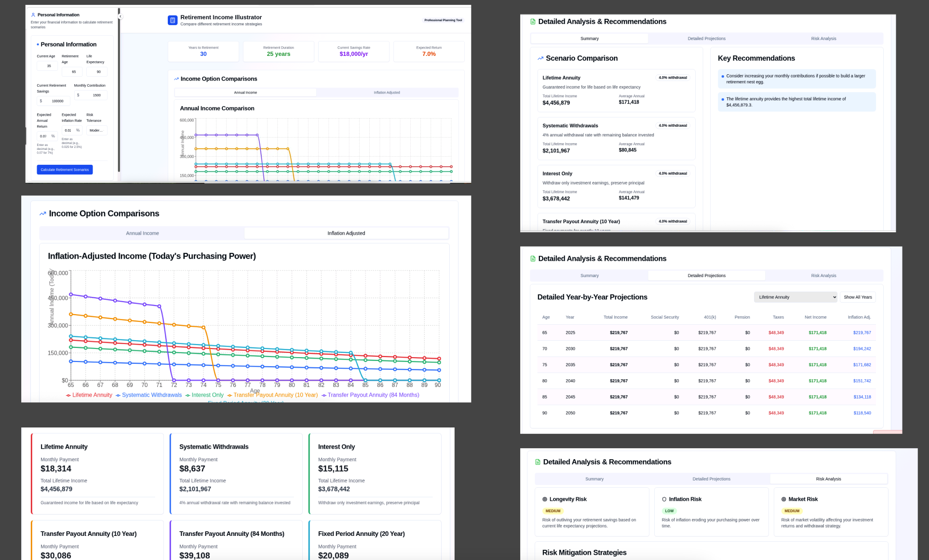929x560 pixels.
Task: Click the Market Risk icon
Action: (x=784, y=499)
